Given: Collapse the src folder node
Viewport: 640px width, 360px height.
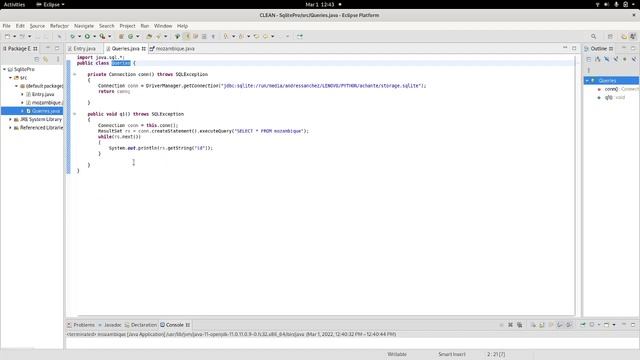Looking at the screenshot, I should [x=11, y=78].
